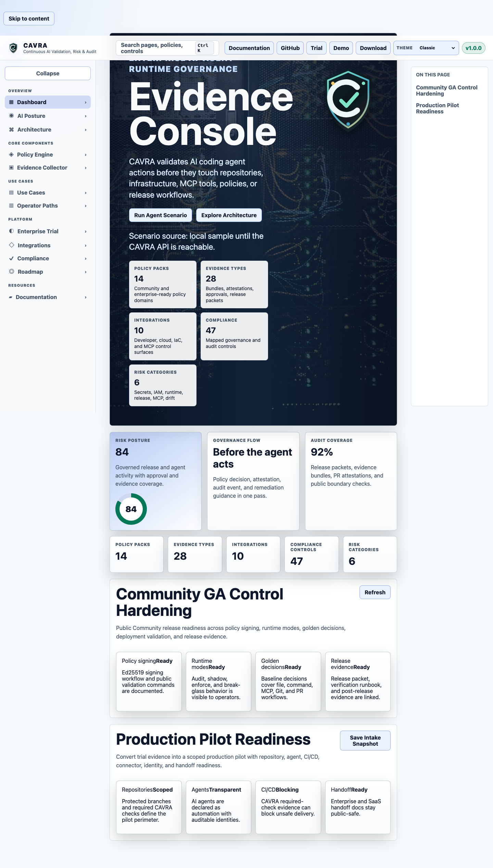The image size is (493, 868).
Task: Click Save Intake Snapshot button
Action: pyautogui.click(x=365, y=741)
